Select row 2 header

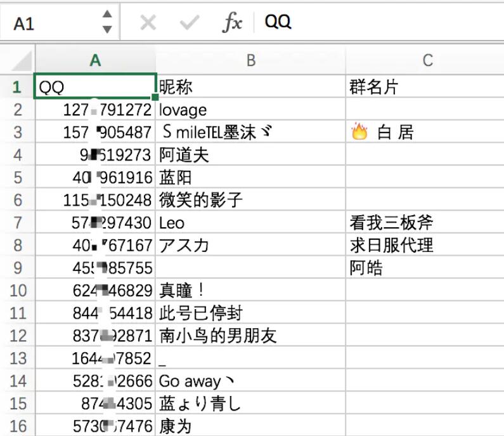click(x=17, y=109)
